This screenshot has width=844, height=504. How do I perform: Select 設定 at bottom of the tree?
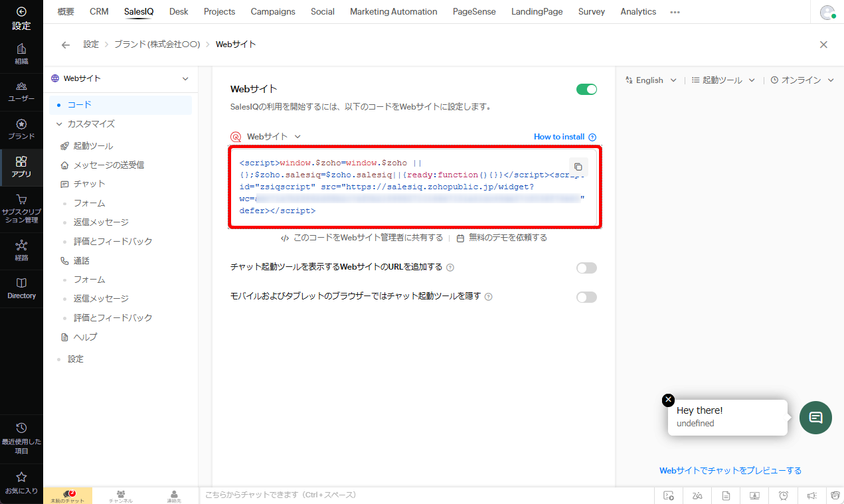coord(76,359)
